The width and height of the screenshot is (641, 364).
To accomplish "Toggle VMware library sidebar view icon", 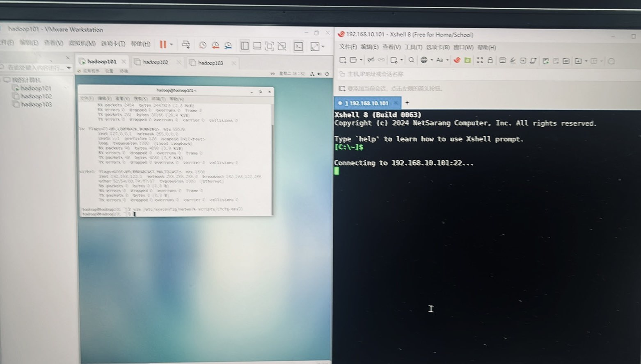I will coord(245,46).
